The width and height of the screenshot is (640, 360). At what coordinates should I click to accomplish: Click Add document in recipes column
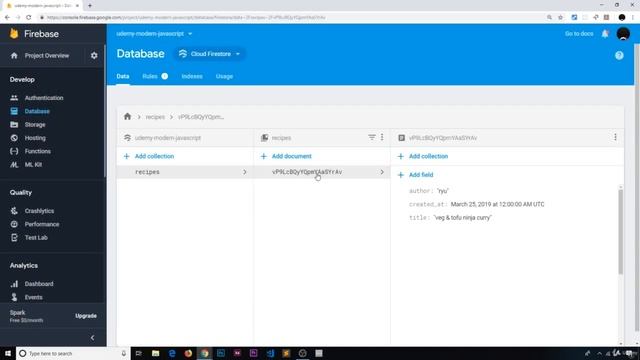(x=286, y=156)
